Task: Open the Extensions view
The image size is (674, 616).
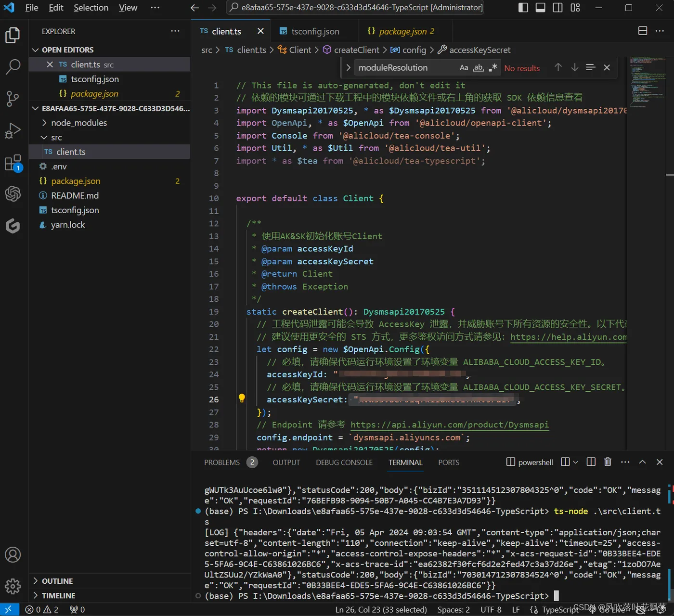Action: click(13, 163)
